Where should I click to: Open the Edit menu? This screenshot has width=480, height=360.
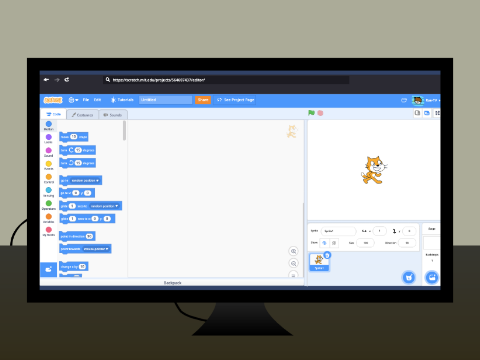pyautogui.click(x=97, y=100)
